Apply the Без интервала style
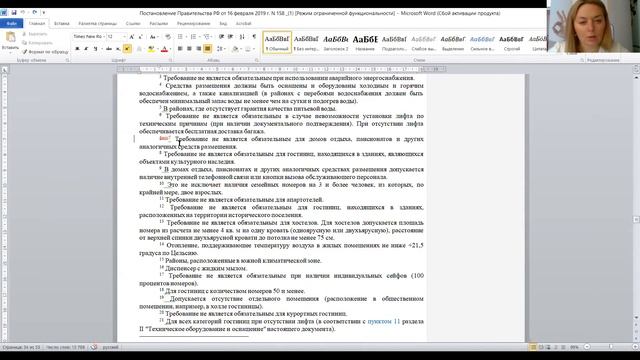The image size is (640, 360). tap(306, 42)
